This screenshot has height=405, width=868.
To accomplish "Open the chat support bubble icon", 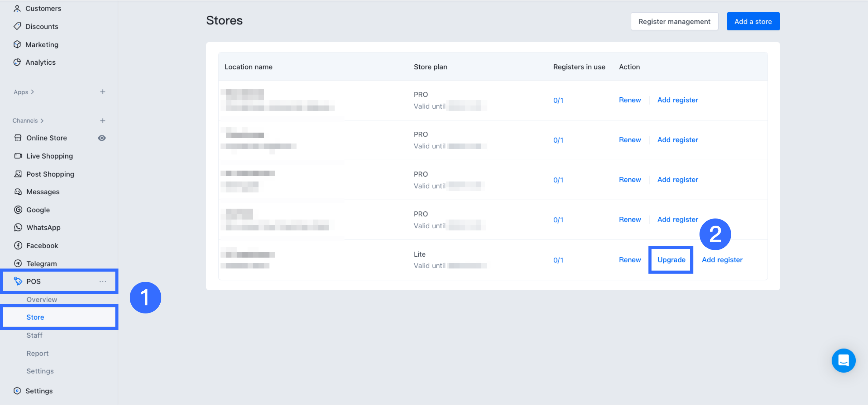I will point(843,360).
